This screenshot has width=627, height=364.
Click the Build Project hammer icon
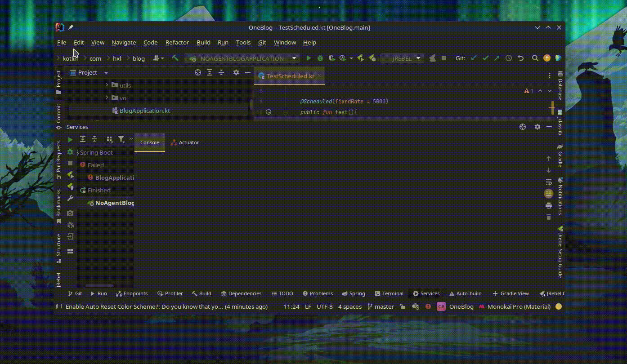pos(175,58)
